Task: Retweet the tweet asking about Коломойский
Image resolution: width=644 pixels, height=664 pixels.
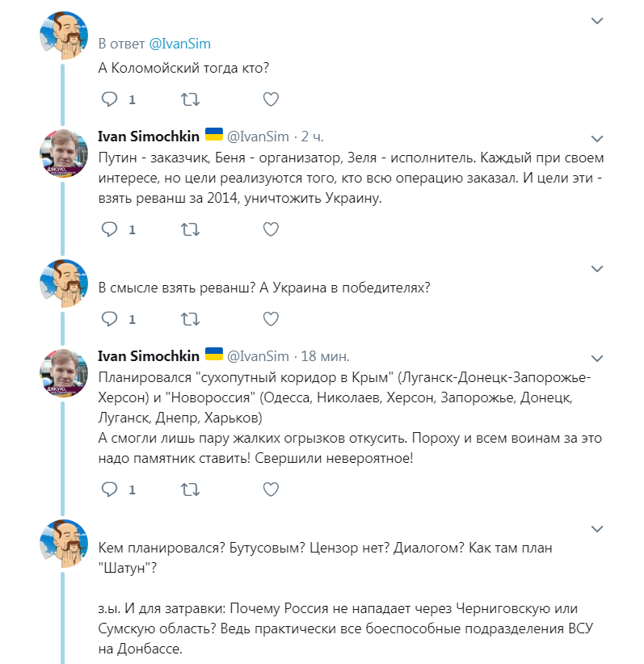Action: 190,99
